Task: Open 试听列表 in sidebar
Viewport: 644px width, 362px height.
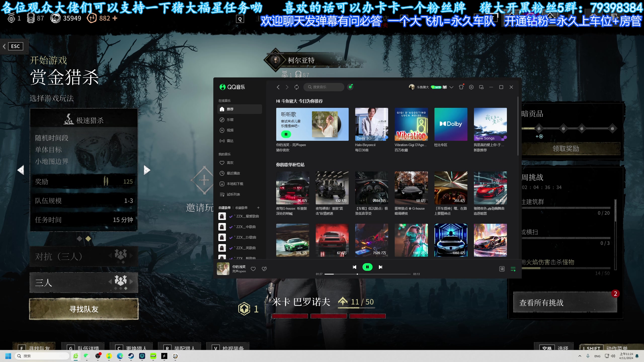Action: [240, 194]
